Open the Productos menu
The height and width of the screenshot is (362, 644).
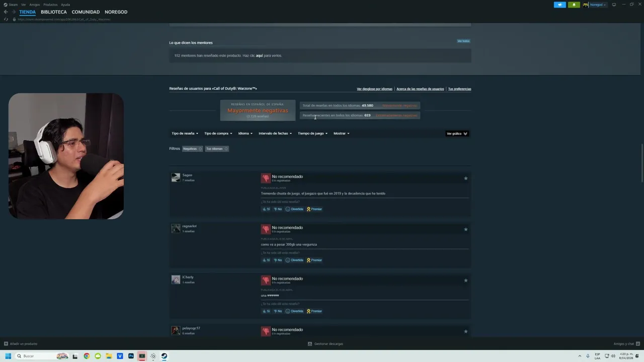tap(50, 5)
